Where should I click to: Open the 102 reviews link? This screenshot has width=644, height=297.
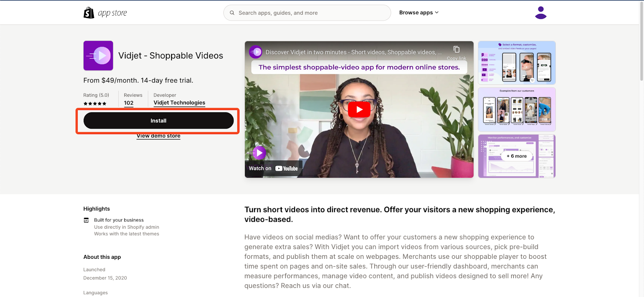pyautogui.click(x=129, y=103)
